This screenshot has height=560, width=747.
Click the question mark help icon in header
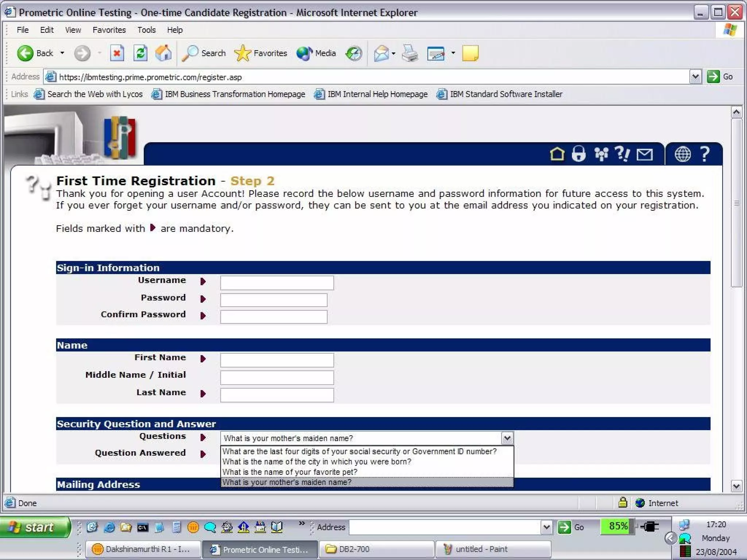(705, 154)
